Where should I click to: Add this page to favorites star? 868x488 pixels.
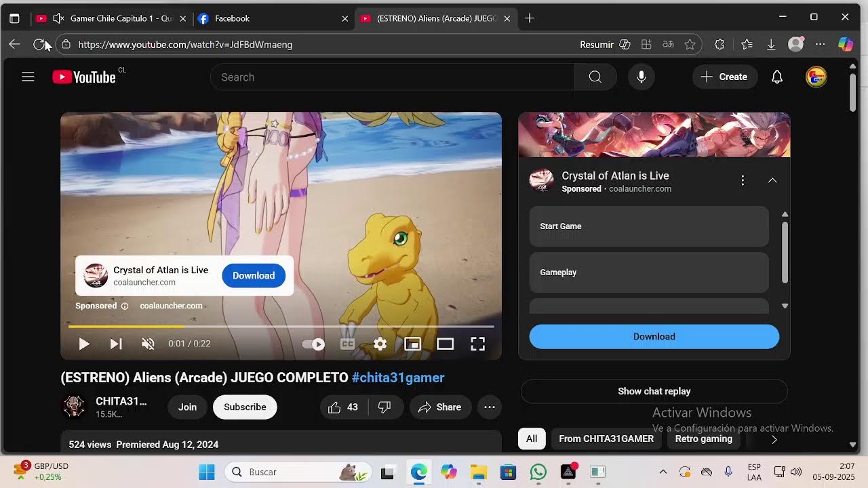pos(690,45)
